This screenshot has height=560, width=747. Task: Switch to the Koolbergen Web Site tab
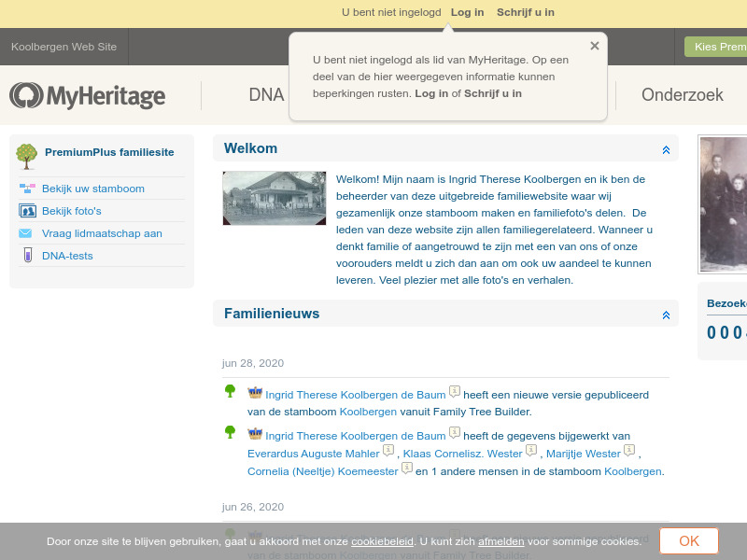[63, 46]
